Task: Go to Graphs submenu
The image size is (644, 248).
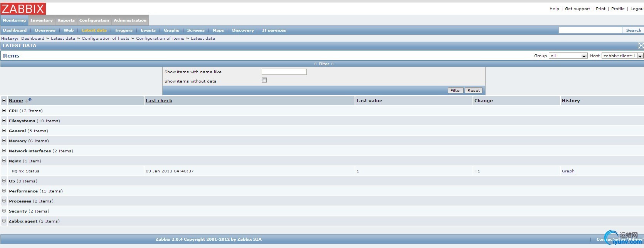Action: [172, 30]
